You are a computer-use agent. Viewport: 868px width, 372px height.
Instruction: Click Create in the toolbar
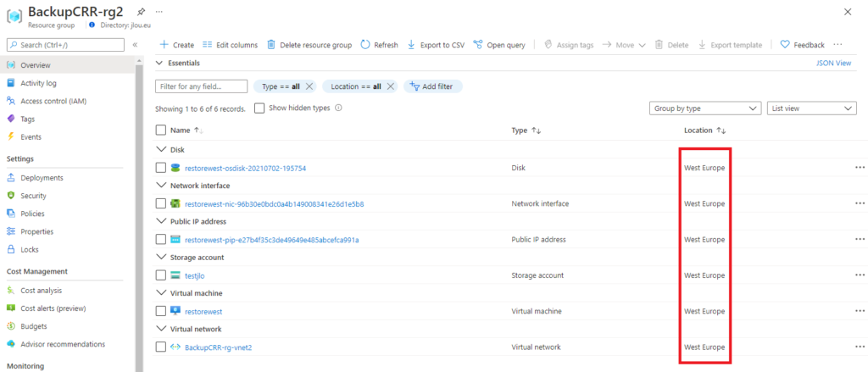click(x=176, y=45)
